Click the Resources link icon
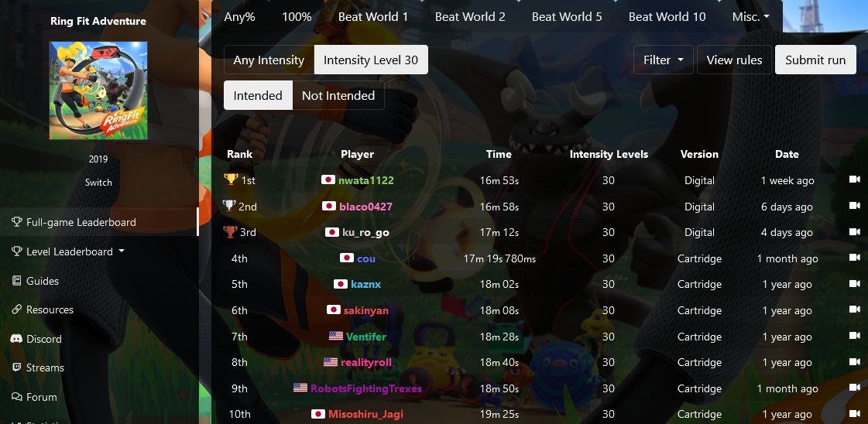Viewport: 868px width, 424px height. (16, 309)
